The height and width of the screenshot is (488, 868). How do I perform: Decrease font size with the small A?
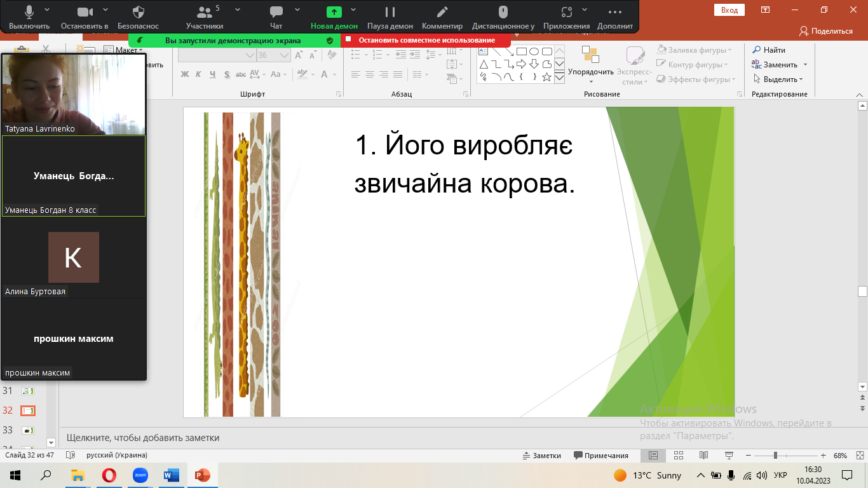click(x=312, y=55)
